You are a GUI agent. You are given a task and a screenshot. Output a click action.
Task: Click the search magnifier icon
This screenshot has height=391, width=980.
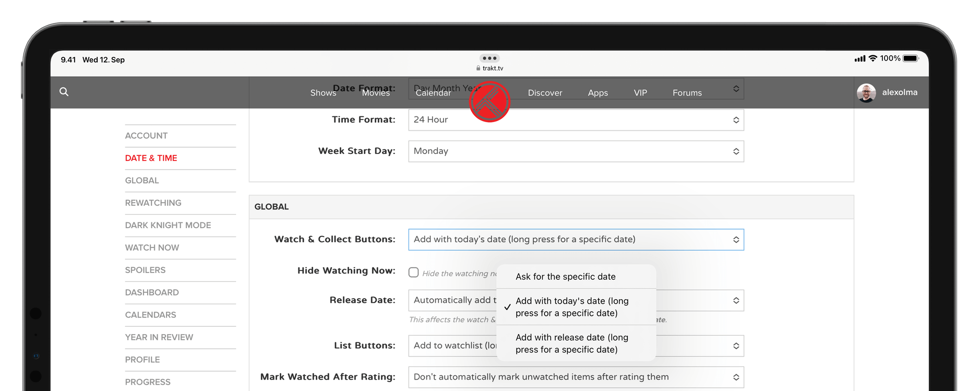(x=64, y=92)
